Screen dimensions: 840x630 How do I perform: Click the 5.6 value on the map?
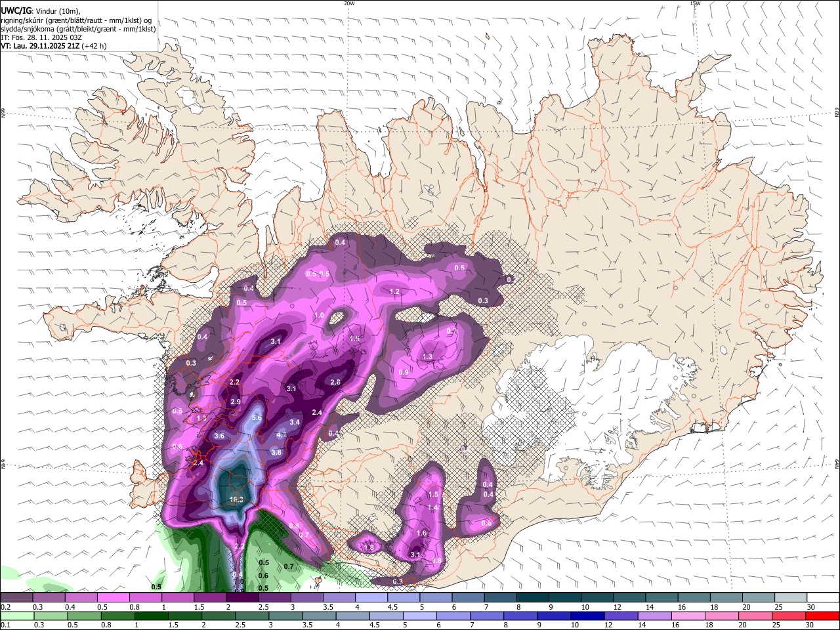[x=257, y=418]
